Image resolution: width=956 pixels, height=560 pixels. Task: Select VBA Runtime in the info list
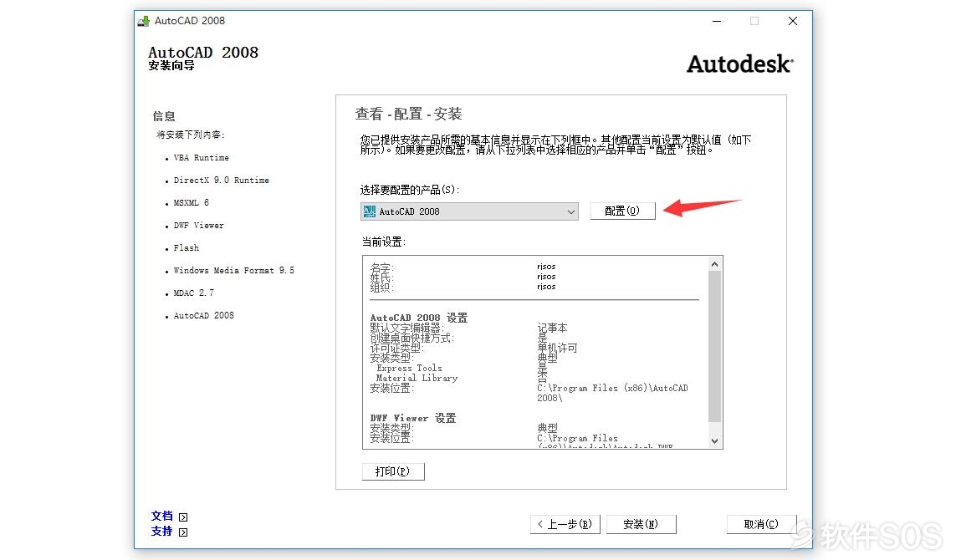click(202, 158)
